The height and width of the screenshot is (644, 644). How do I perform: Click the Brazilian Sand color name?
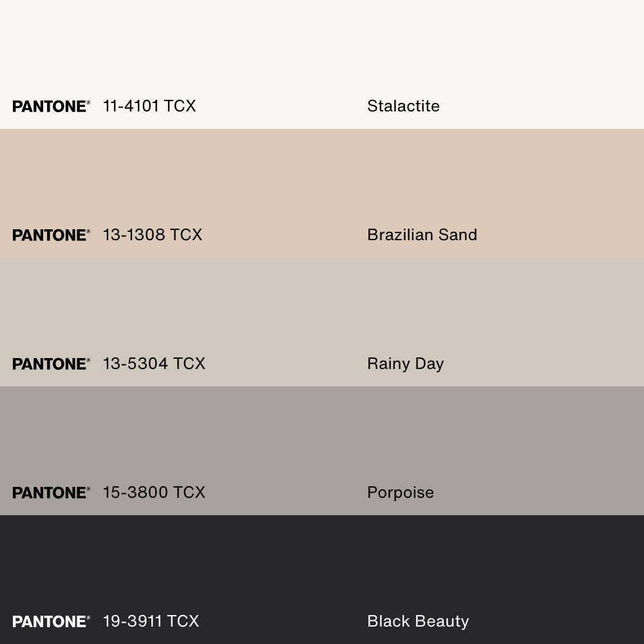point(422,235)
